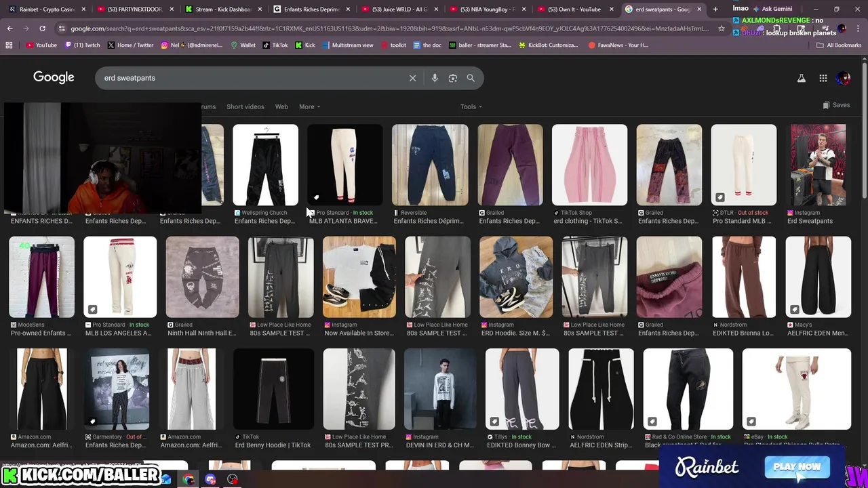Open the ERD Hoodie Size M image
The image size is (868, 488).
(516, 277)
